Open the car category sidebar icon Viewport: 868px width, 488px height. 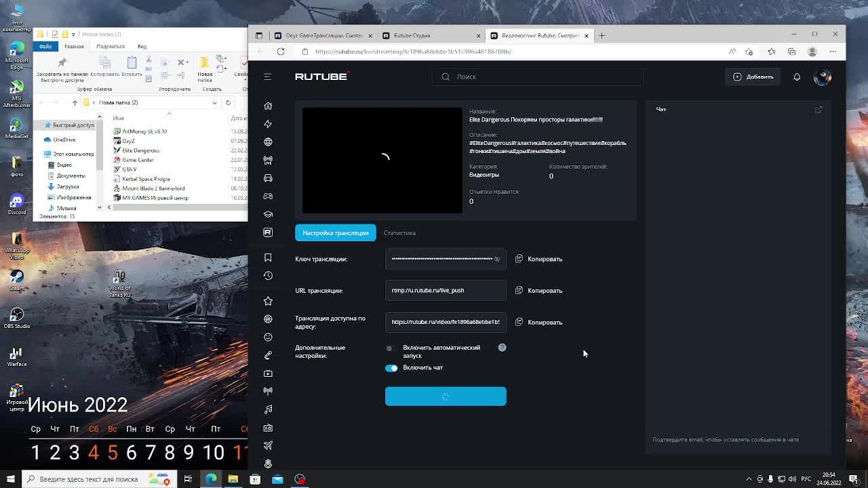point(268,178)
